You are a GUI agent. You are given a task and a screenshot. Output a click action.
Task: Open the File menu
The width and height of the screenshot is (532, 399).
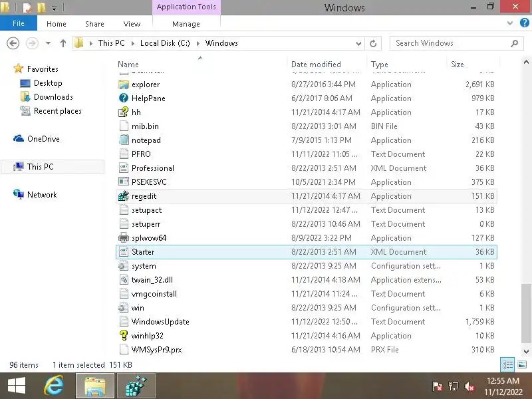click(19, 23)
